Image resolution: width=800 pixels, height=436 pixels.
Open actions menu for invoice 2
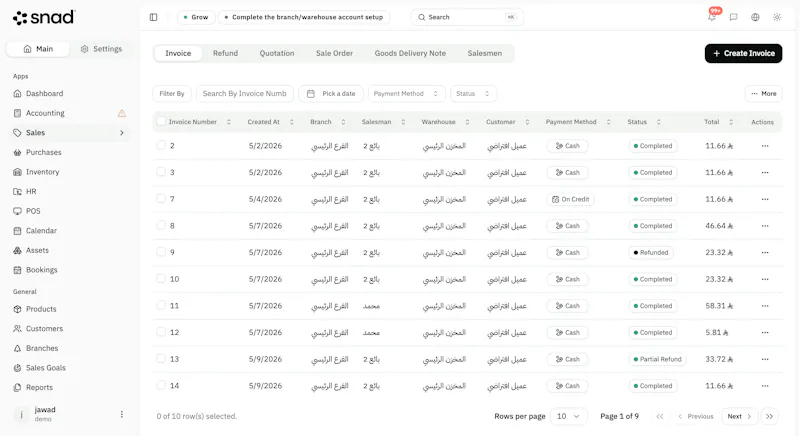(x=765, y=146)
